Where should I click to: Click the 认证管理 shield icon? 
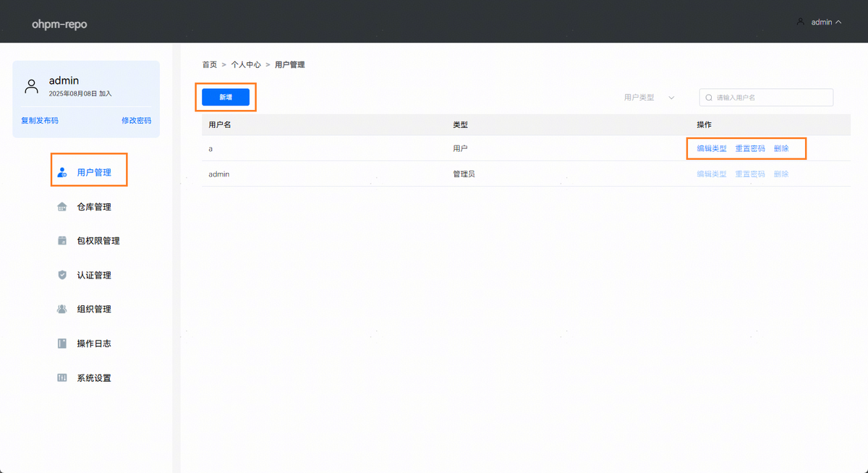[62, 275]
